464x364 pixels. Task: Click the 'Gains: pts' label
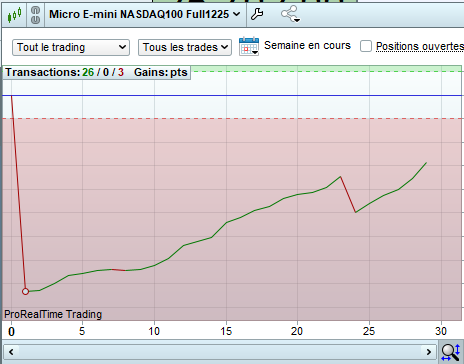161,72
